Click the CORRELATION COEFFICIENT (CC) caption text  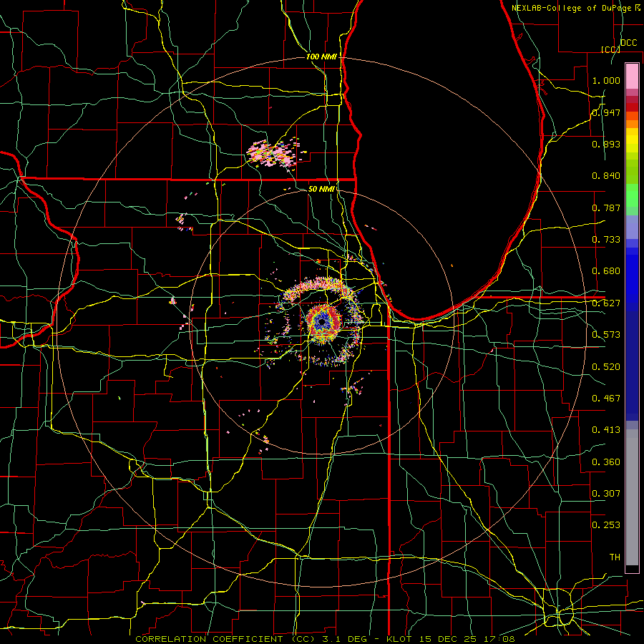(x=225, y=639)
